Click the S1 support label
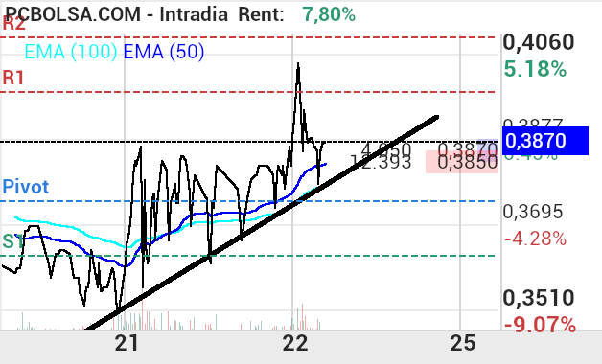This screenshot has width=602, height=364. click(12, 241)
